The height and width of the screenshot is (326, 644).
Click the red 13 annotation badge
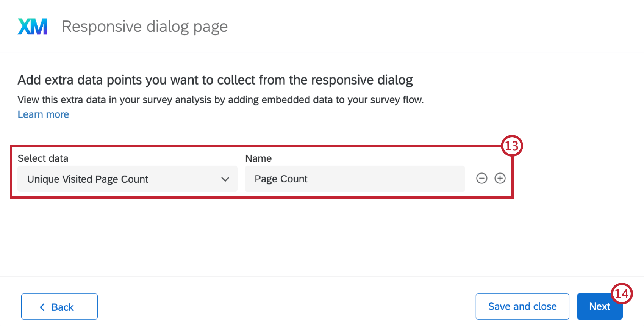coord(512,146)
